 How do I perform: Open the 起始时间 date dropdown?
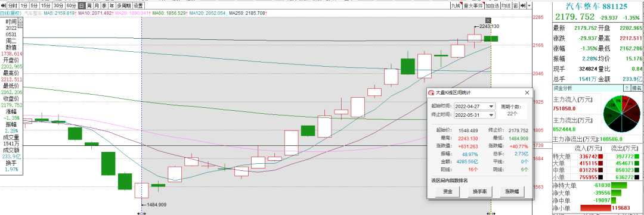click(x=491, y=106)
